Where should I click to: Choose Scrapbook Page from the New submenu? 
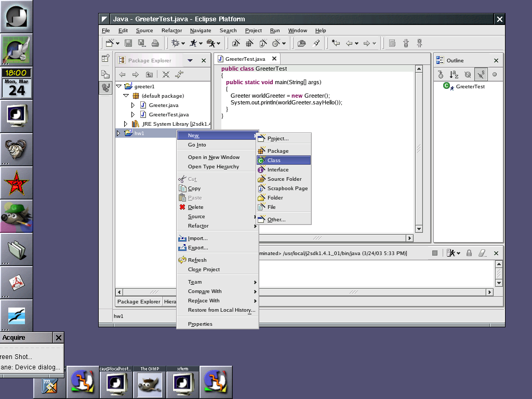[284, 188]
